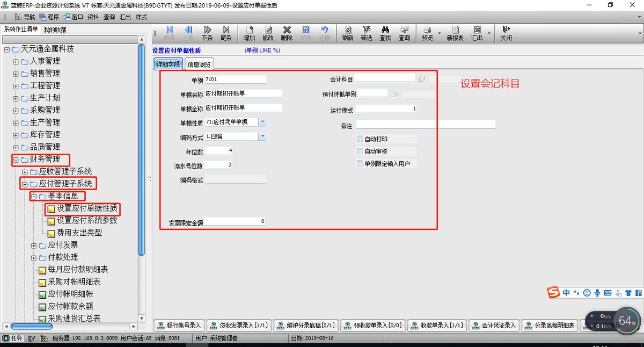Toggle the 单别限定输入用户 checkbox
The height and width of the screenshot is (347, 644).
point(360,163)
